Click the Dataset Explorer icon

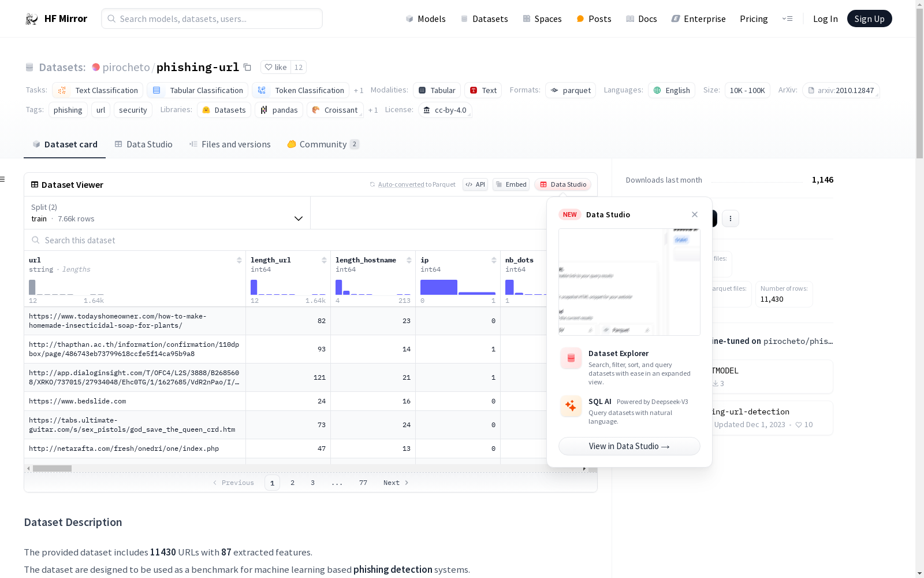pyautogui.click(x=571, y=358)
